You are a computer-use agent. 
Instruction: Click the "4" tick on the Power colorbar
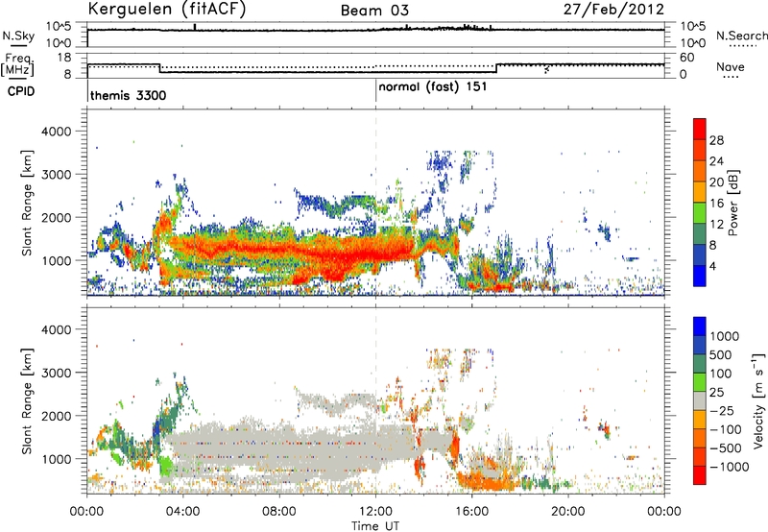tap(712, 266)
